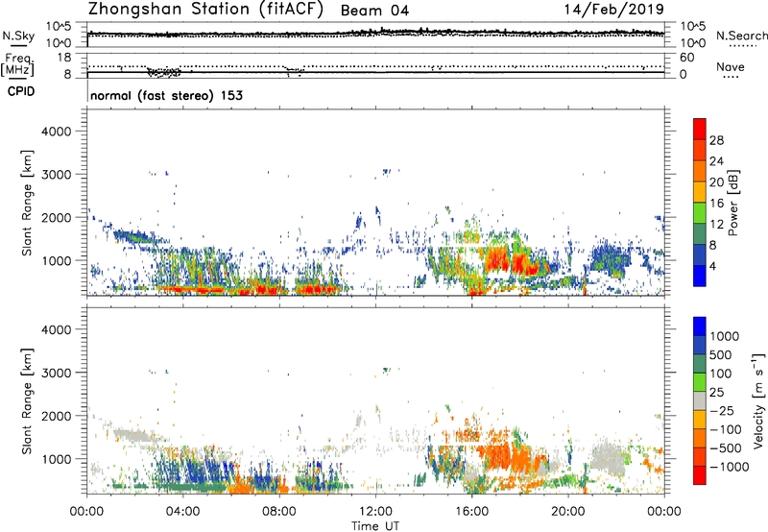Click the left '10^5' noise axis tick
This screenshot has height=532, width=768.
pyautogui.click(x=59, y=27)
